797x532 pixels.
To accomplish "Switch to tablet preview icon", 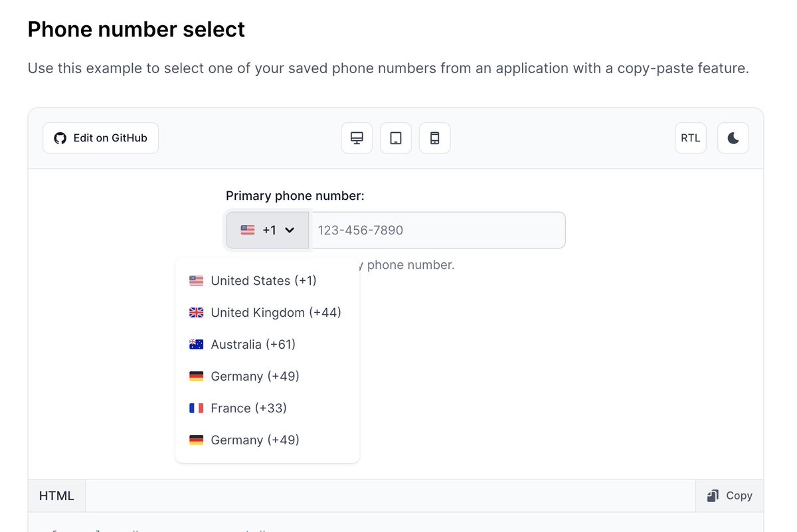I will pyautogui.click(x=396, y=138).
